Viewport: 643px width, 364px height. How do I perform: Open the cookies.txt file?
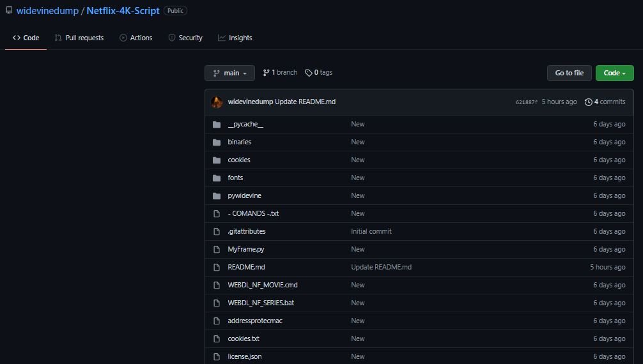[x=243, y=338]
